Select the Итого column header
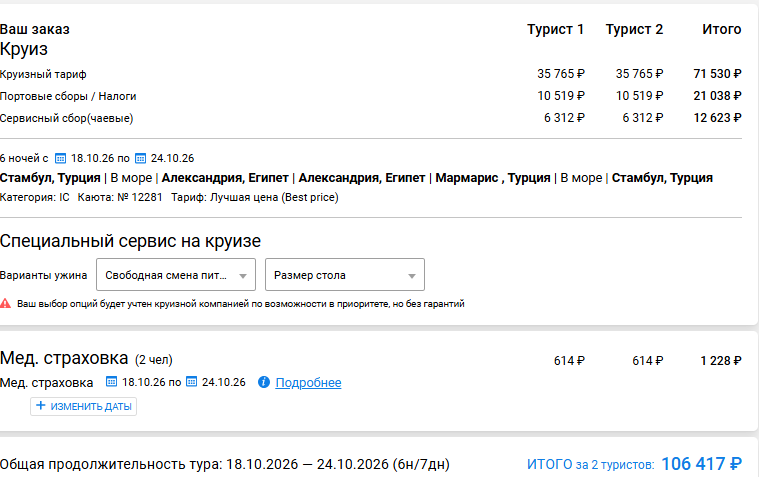Screen dimensions: 759x477 click(722, 30)
